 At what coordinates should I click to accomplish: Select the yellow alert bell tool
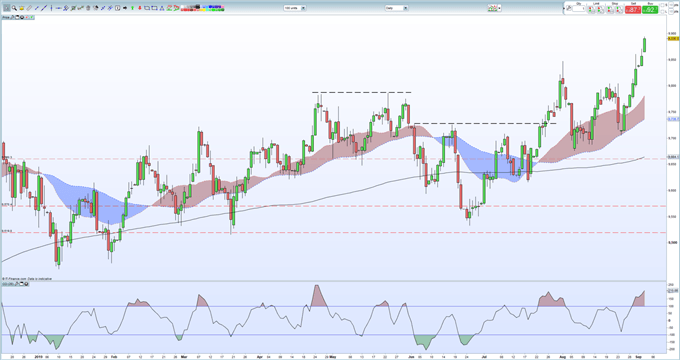[x=22, y=8]
